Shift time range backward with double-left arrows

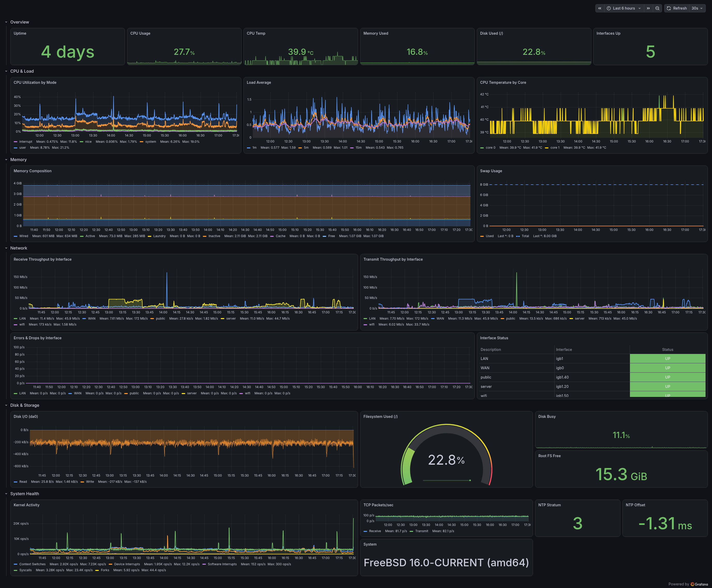coord(599,8)
